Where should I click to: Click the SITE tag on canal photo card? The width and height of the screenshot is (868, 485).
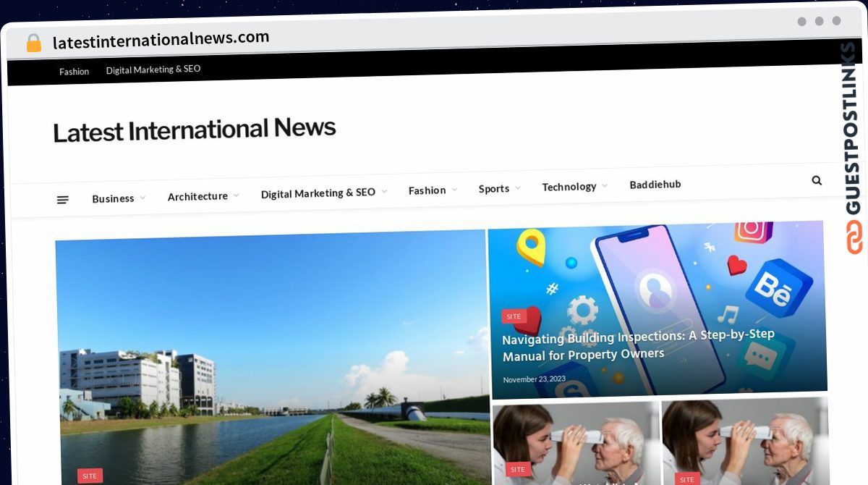pyautogui.click(x=90, y=476)
